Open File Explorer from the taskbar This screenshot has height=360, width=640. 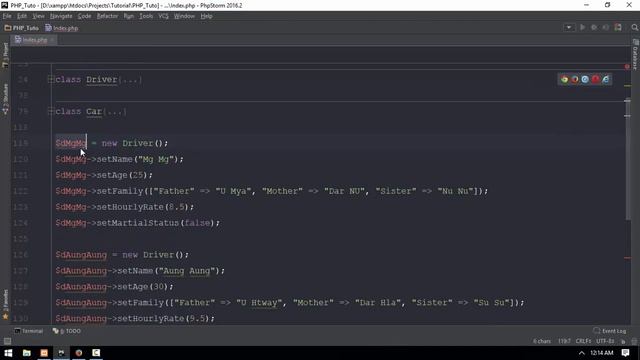[27, 353]
